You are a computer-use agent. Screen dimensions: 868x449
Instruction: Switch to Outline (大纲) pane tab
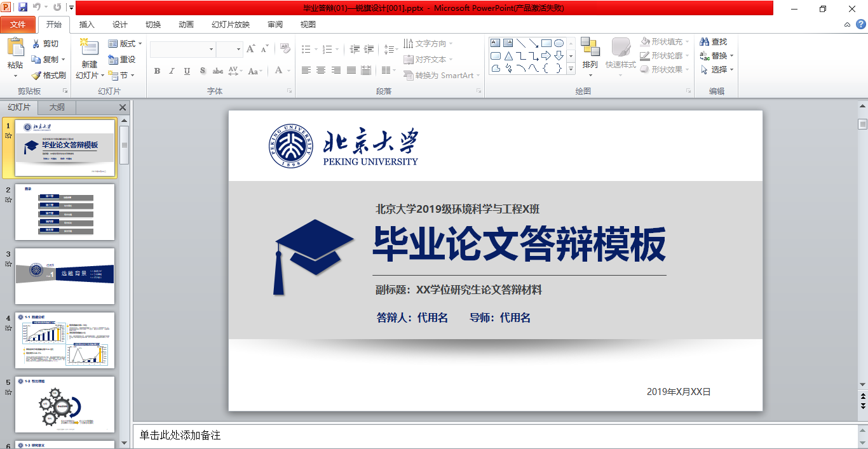pyautogui.click(x=57, y=107)
